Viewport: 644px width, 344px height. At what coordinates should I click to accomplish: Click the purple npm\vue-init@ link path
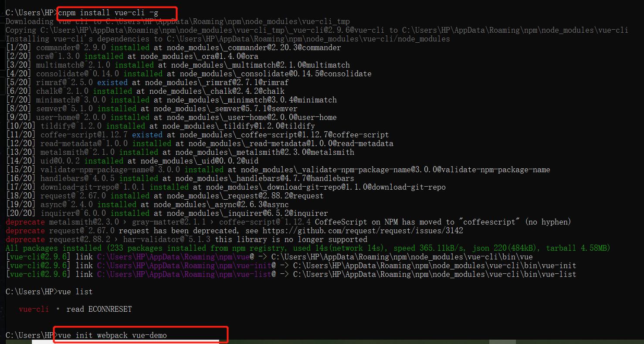pyautogui.click(x=184, y=266)
